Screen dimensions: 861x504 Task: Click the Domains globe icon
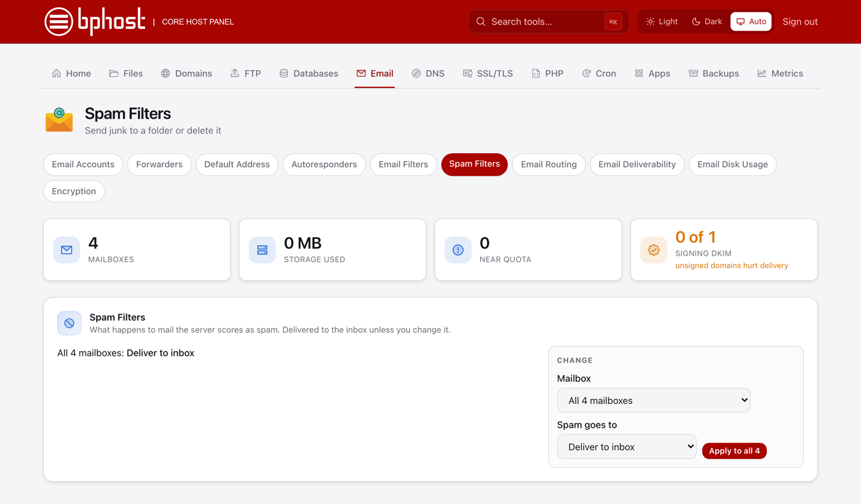(165, 73)
